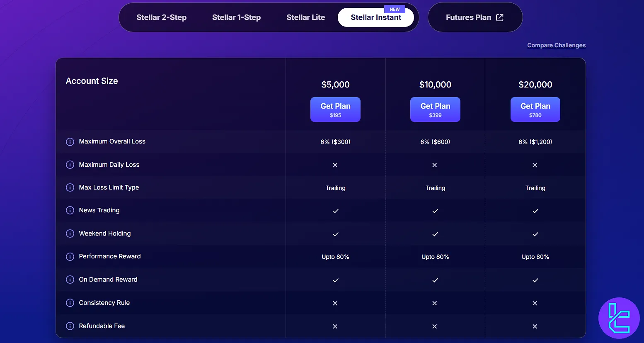Switch to the Stellar 2-Step tab
Screen dimensions: 644x343
coord(161,17)
